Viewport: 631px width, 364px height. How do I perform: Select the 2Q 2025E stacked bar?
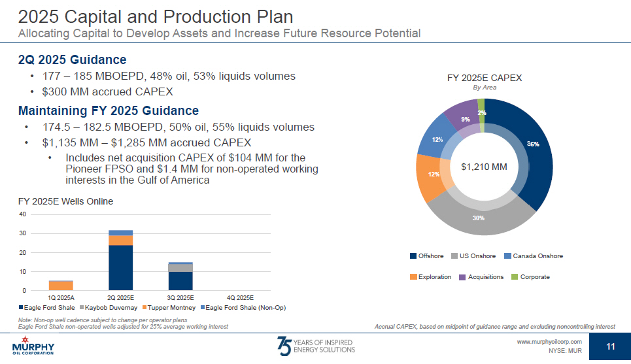coord(120,261)
